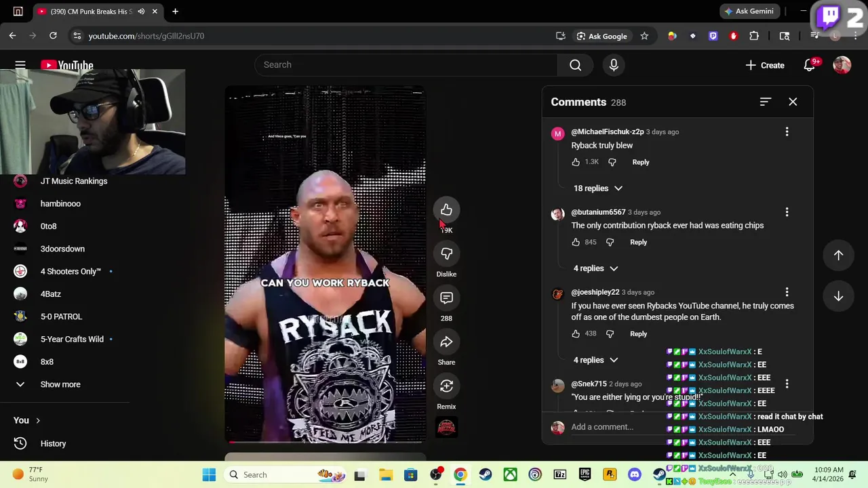Like MichaelFischuk's comment 'Ryback truly blew'
This screenshot has height=488, width=868.
[x=576, y=162]
